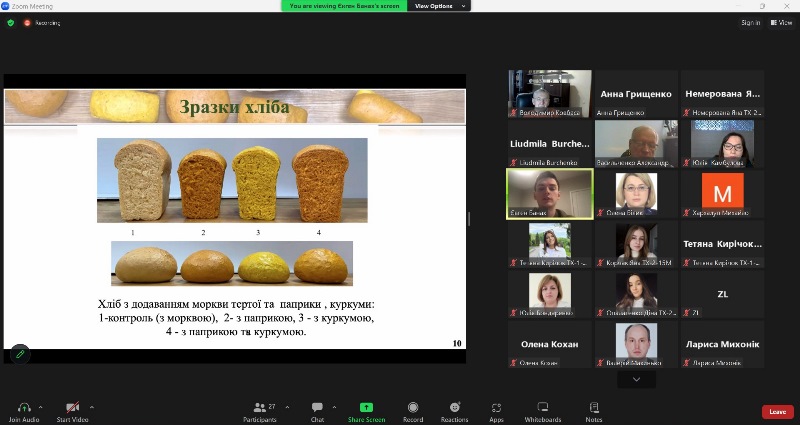Viewport: 800px width, 425px height.
Task: Select elderly man video tile beside Liudmila Burchenko
Action: coord(636,144)
